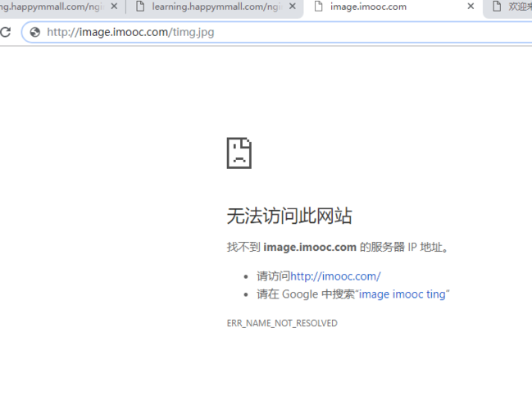Switch to the learning.happymmall.com tab

pos(216,7)
